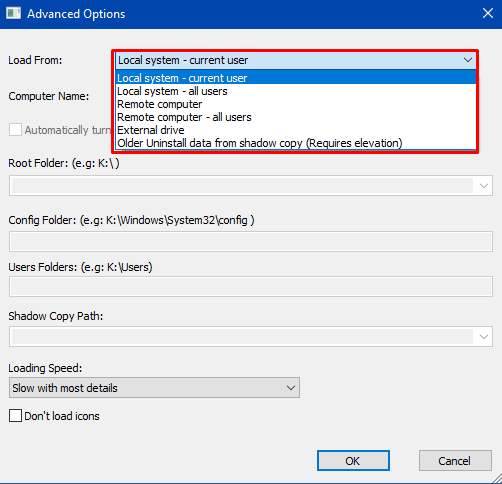502x484 pixels.
Task: Click into the Config Folder input field
Action: pyautogui.click(x=251, y=242)
